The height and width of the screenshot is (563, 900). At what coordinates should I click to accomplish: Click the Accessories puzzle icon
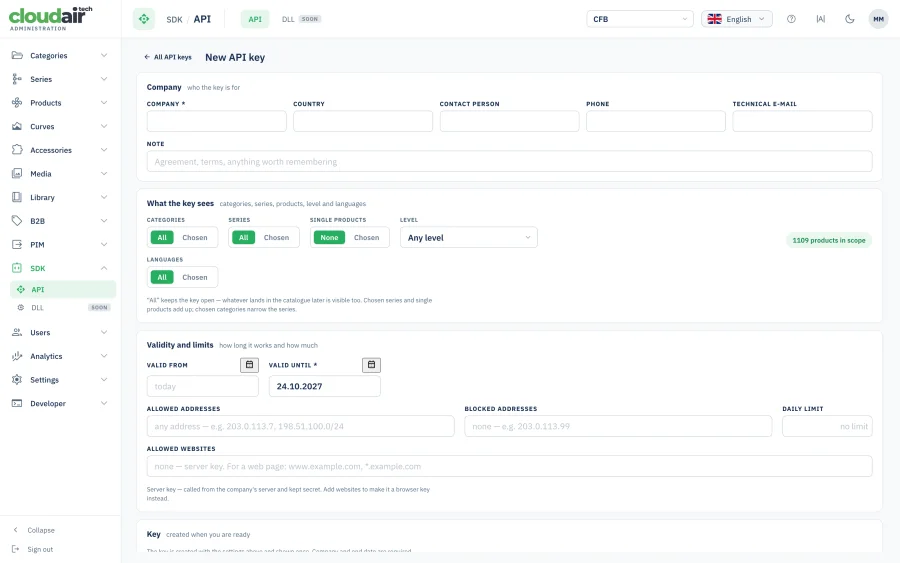[17, 150]
